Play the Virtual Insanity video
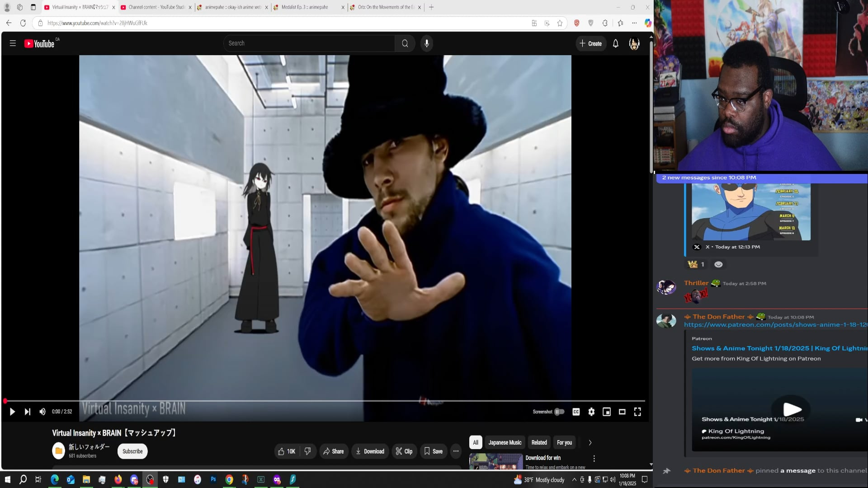 tap(12, 412)
